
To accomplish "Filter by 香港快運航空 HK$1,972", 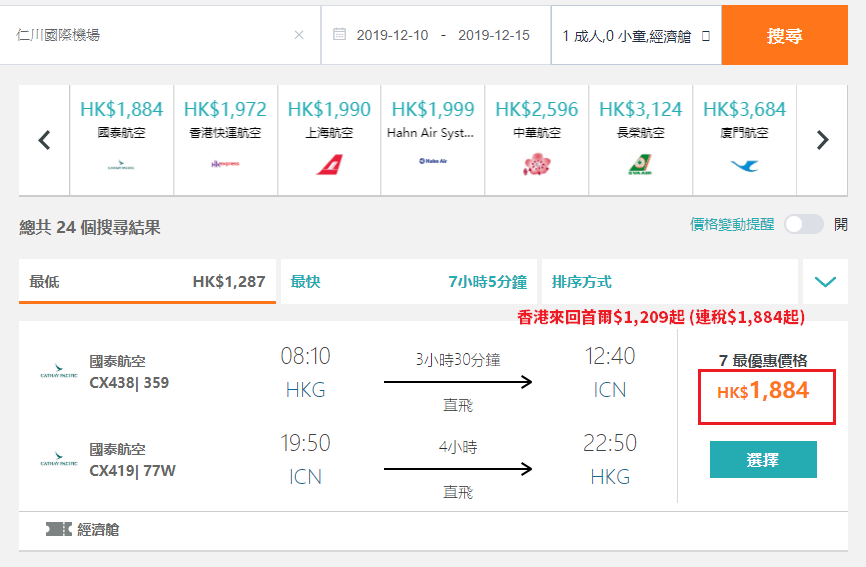I will (225, 140).
